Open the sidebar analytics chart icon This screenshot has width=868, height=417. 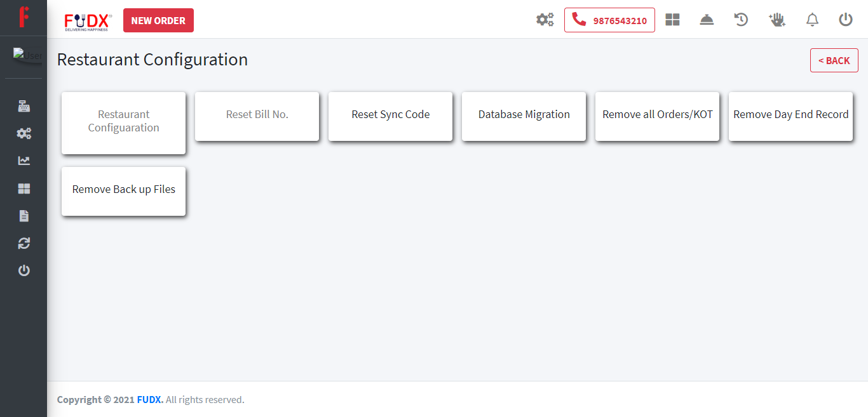(x=24, y=161)
